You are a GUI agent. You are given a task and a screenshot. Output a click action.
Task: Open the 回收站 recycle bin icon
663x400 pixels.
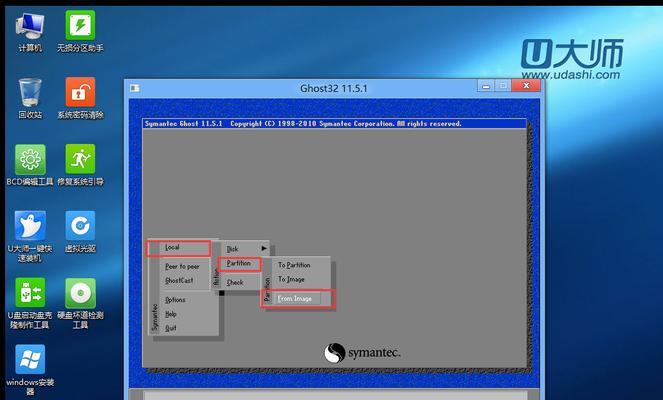click(30, 92)
